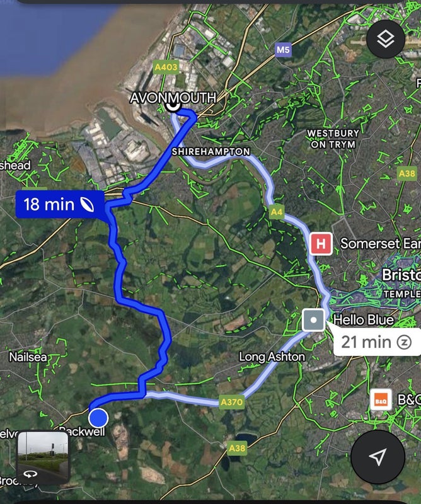Tap the blue current location dot

(x=98, y=418)
